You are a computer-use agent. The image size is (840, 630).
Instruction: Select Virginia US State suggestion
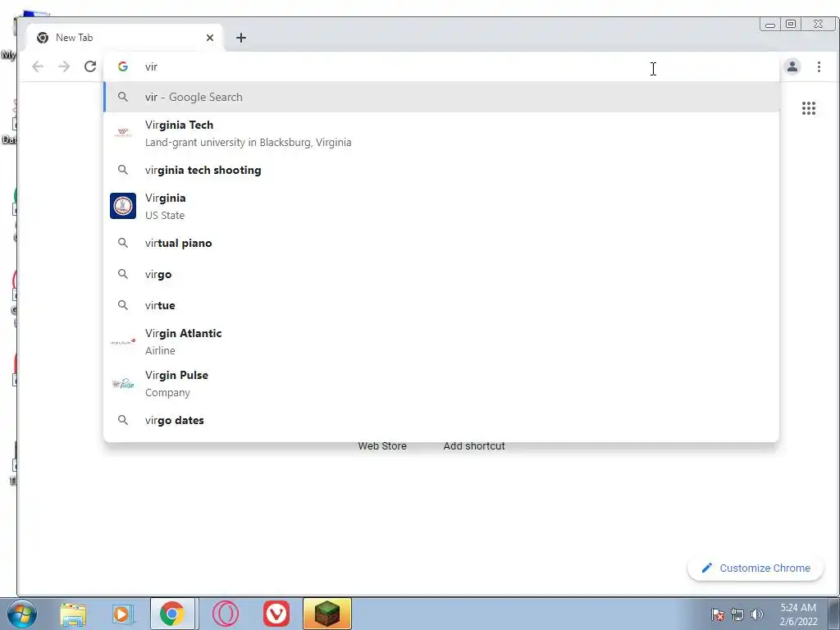pyautogui.click(x=441, y=206)
